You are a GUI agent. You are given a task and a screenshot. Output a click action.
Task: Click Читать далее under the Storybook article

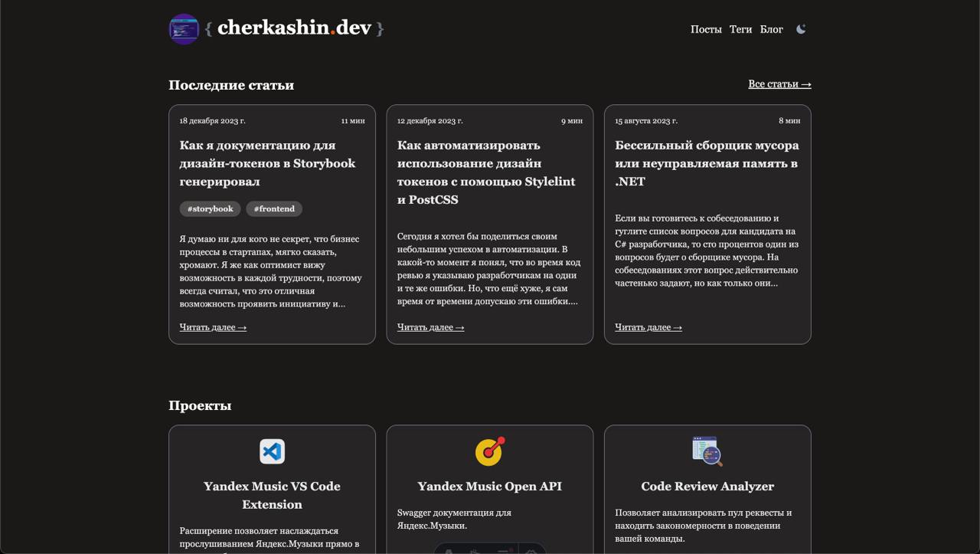pyautogui.click(x=213, y=327)
